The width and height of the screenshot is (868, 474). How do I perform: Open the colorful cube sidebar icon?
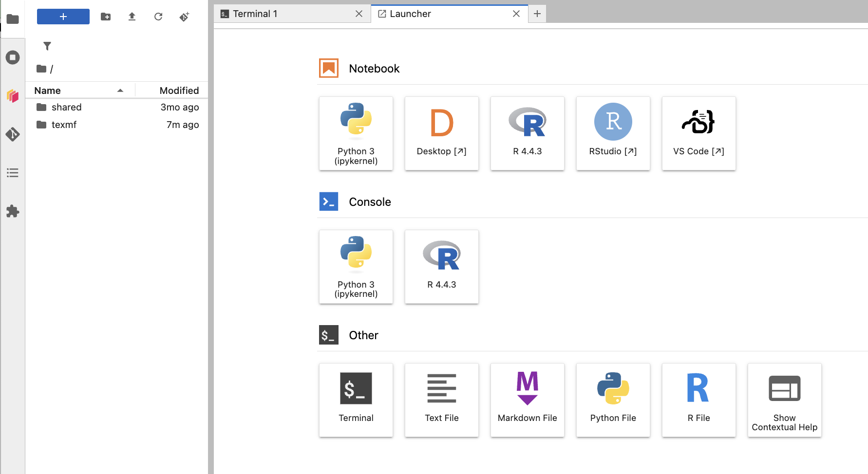(13, 95)
